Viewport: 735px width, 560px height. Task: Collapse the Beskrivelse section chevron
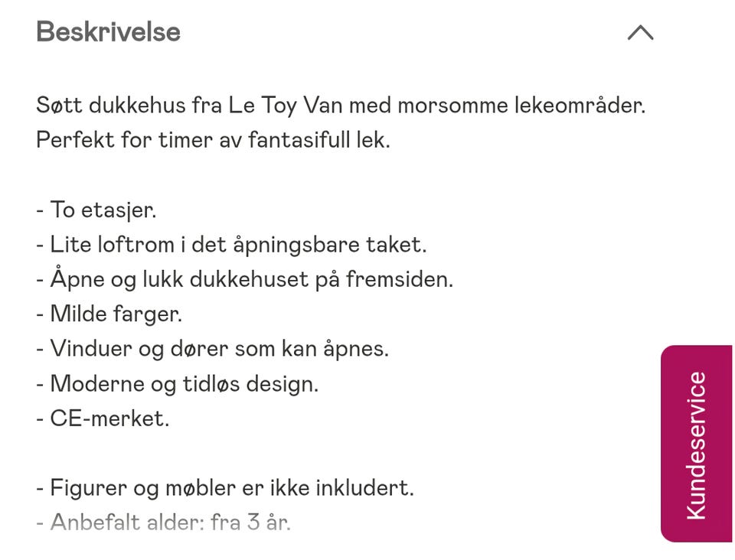click(x=640, y=32)
